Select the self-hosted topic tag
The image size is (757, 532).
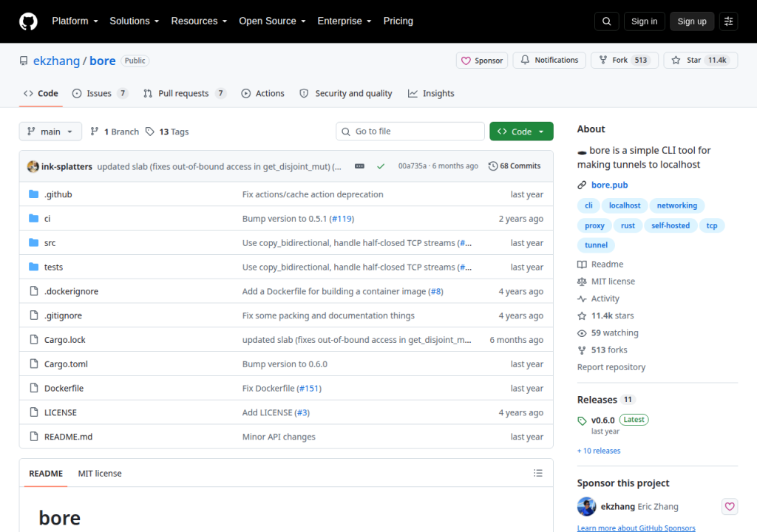tap(670, 225)
